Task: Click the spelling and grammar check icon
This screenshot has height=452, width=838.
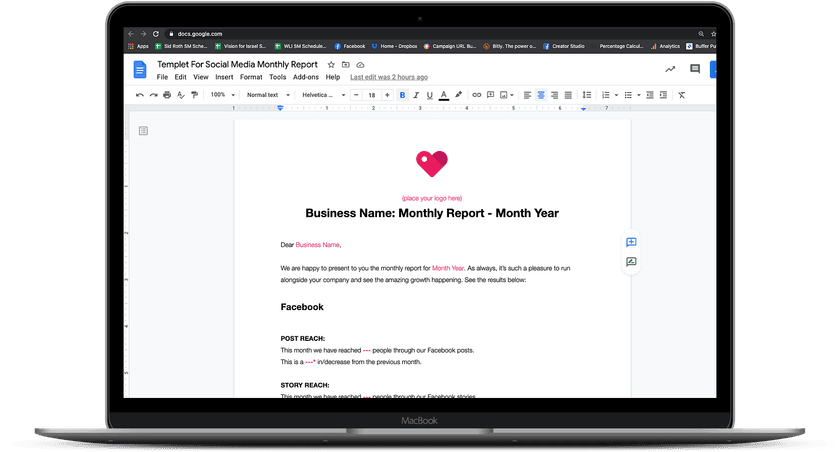Action: 181,95
